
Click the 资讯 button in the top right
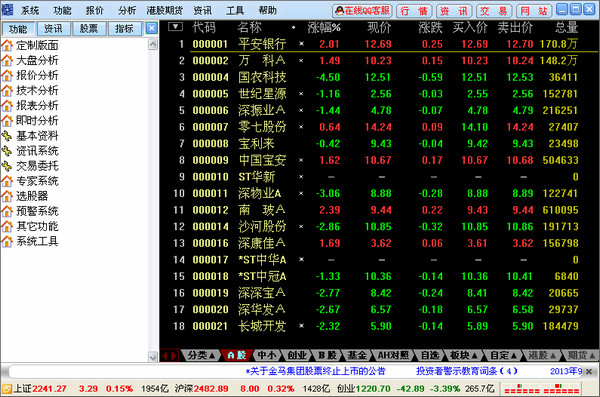454,11
